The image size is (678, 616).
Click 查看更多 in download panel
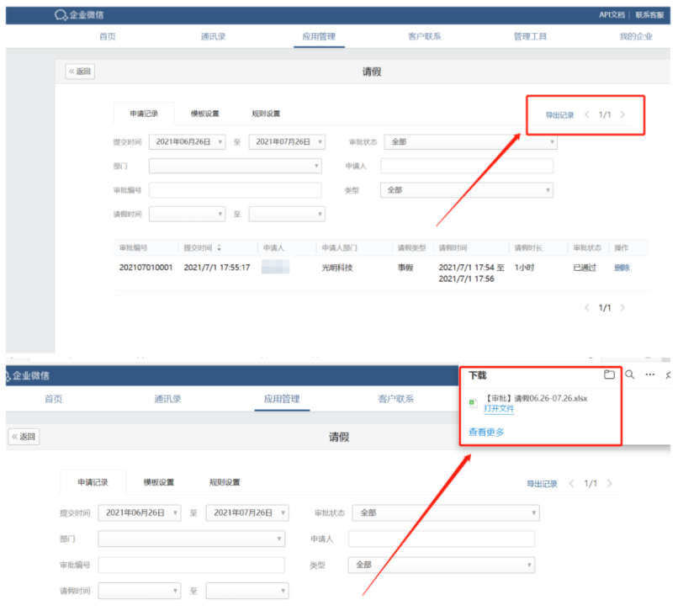[x=486, y=432]
